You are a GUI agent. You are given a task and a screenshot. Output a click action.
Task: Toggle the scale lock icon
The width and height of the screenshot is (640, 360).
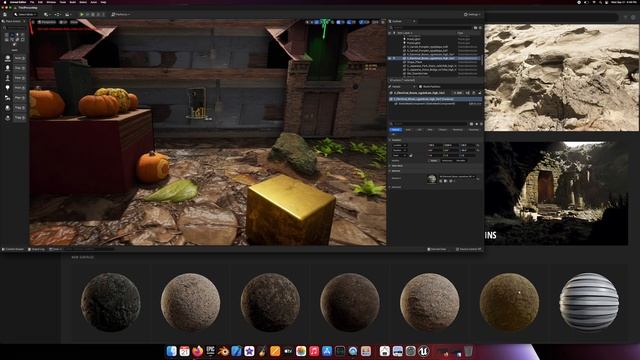[411, 156]
